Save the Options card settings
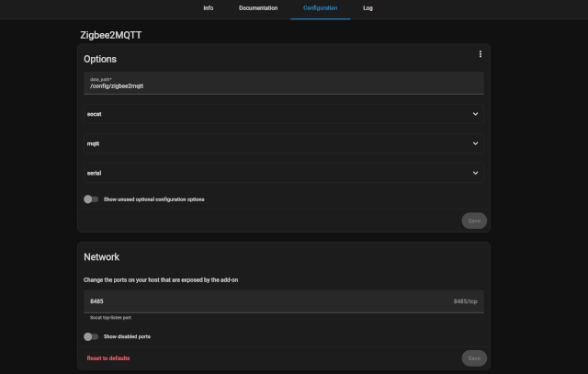The image size is (588, 374). pyautogui.click(x=474, y=221)
